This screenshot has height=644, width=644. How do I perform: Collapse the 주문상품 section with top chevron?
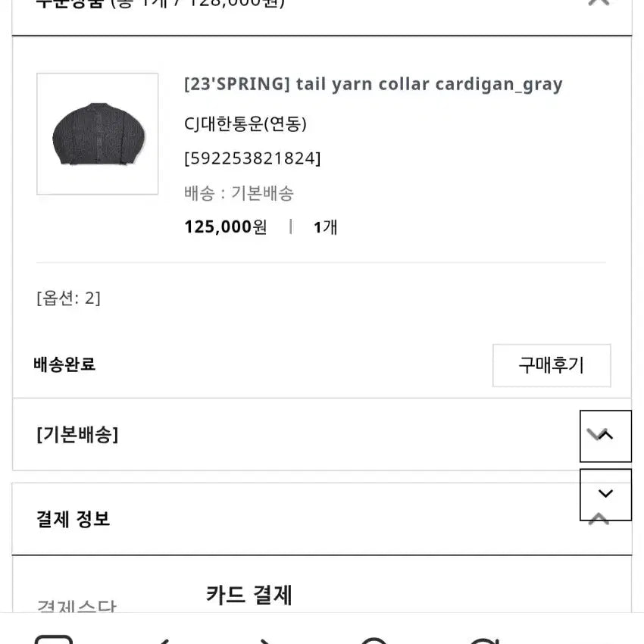pos(599,2)
